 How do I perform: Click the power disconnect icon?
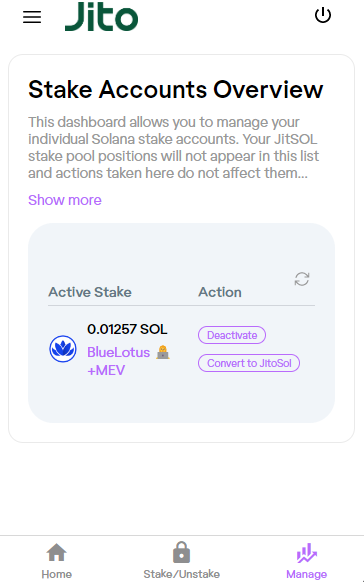tap(323, 15)
